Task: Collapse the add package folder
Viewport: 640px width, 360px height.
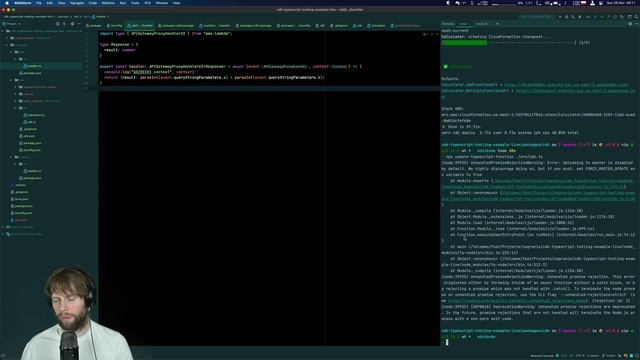Action: (x=11, y=52)
